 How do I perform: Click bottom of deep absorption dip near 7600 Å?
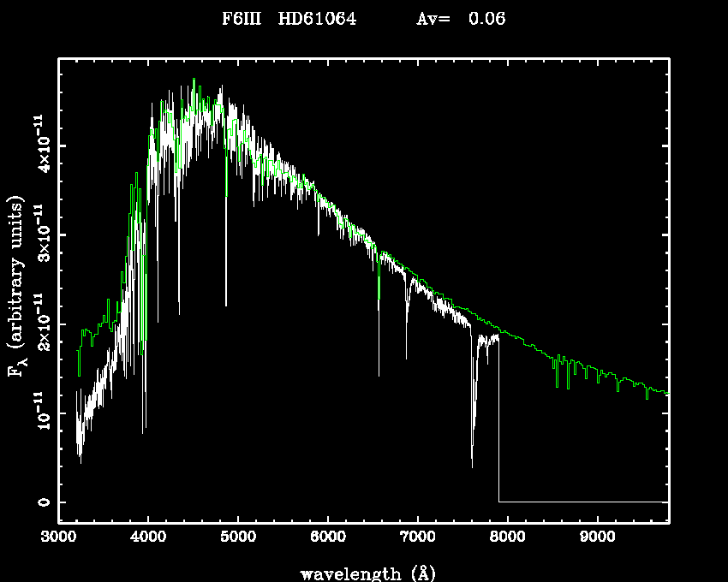coord(472,465)
